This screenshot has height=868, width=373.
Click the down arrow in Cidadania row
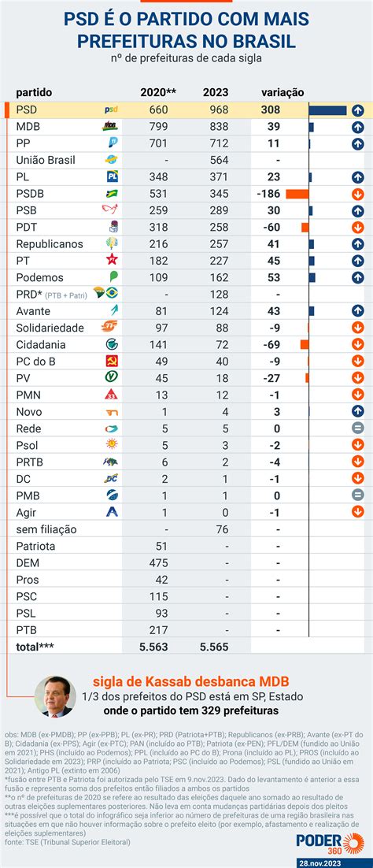358,344
